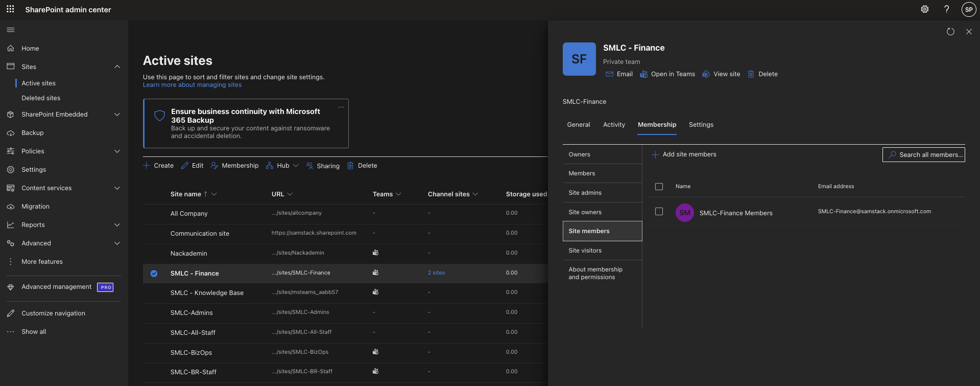Open banner more options ellipsis
Screen dimensions: 980x386
[x=341, y=107]
